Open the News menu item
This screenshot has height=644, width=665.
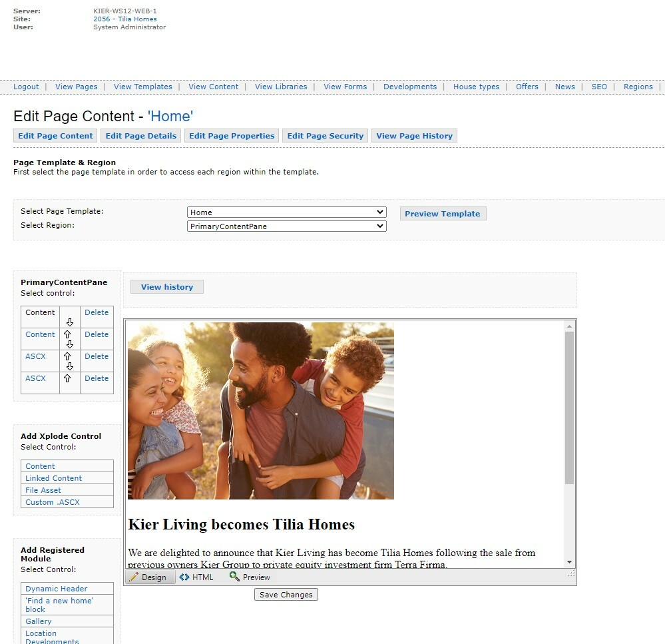pyautogui.click(x=565, y=87)
